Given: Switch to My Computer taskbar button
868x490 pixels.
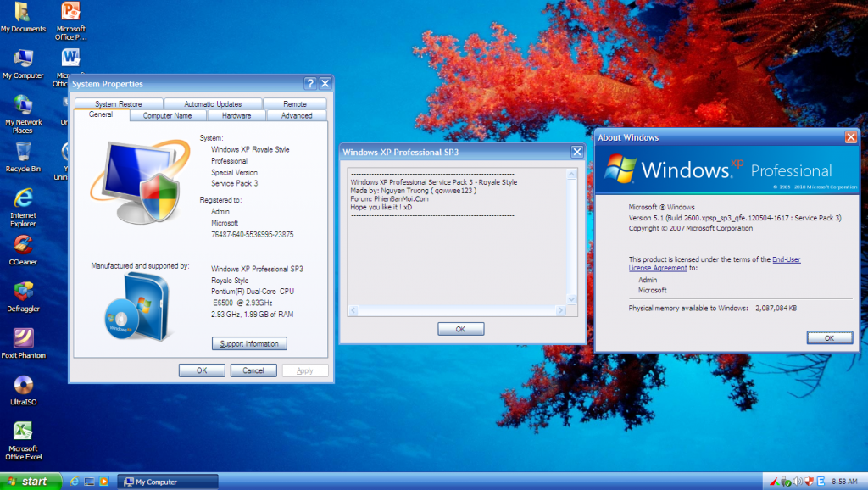Looking at the screenshot, I should (x=167, y=482).
